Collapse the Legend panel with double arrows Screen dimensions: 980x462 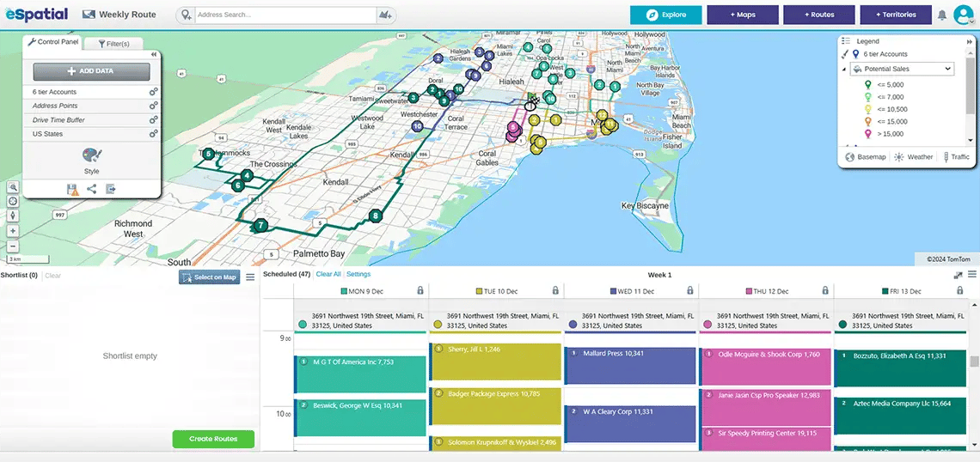pyautogui.click(x=970, y=40)
